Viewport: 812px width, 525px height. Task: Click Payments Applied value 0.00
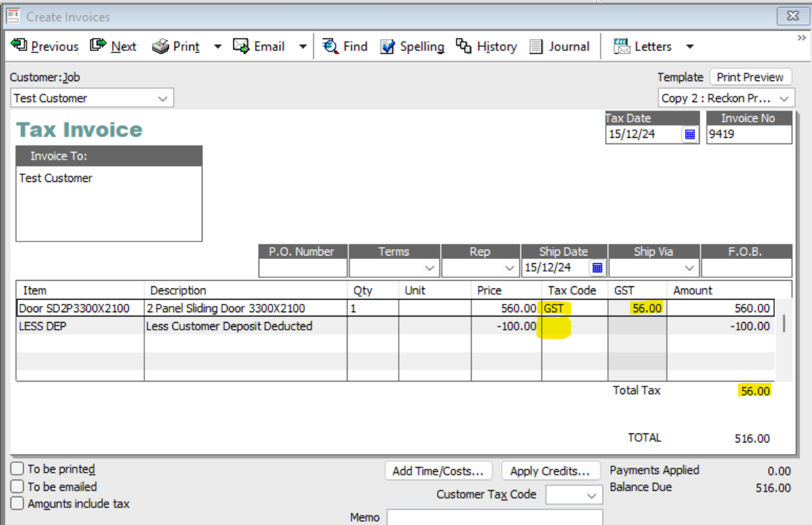(779, 471)
